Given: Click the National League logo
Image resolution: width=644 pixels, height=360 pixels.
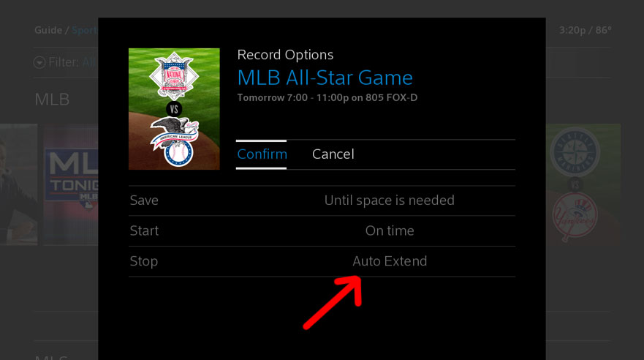Looking at the screenshot, I should click(x=174, y=75).
